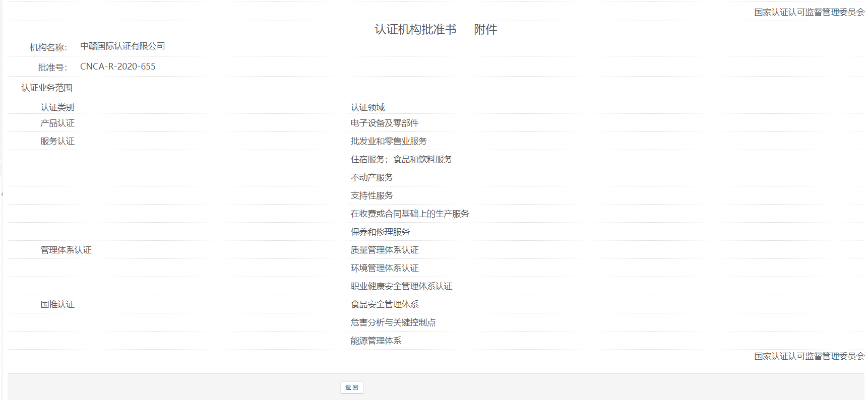The image size is (868, 400).
Task: Select the 国推认证 category cell
Action: (57, 304)
